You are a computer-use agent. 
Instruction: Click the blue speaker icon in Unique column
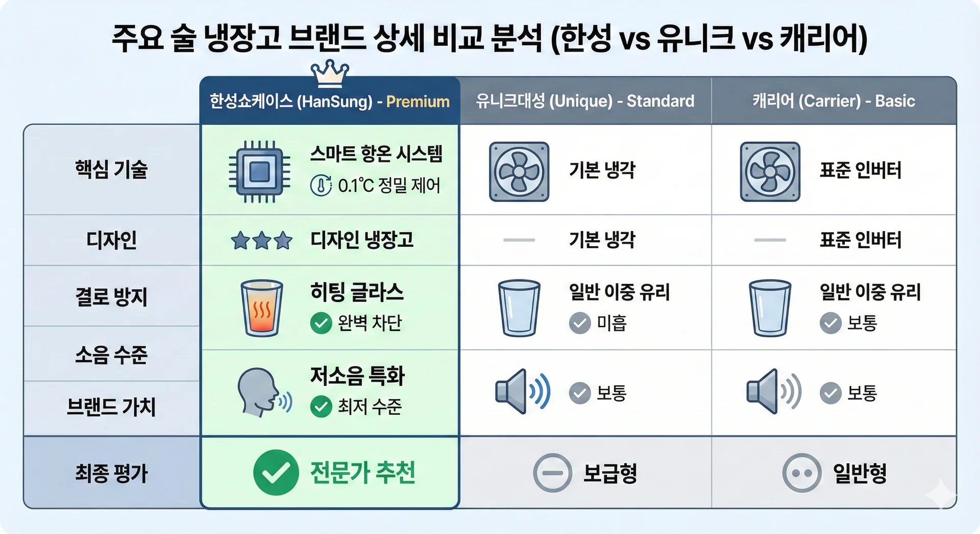522,391
